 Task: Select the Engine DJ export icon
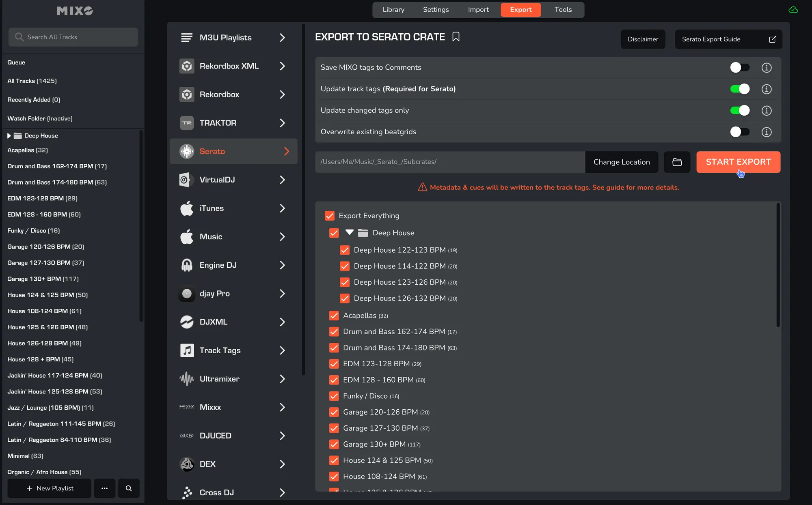[187, 265]
